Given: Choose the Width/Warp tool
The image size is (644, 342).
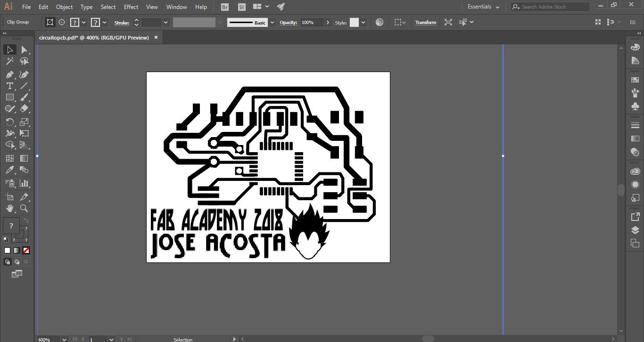Looking at the screenshot, I should click(x=9, y=133).
